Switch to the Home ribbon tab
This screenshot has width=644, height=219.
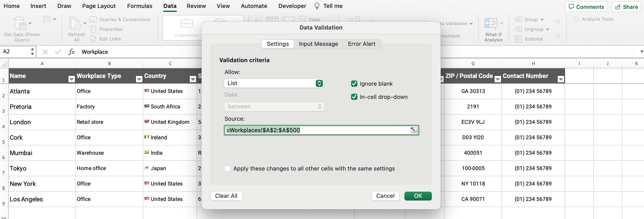12,6
